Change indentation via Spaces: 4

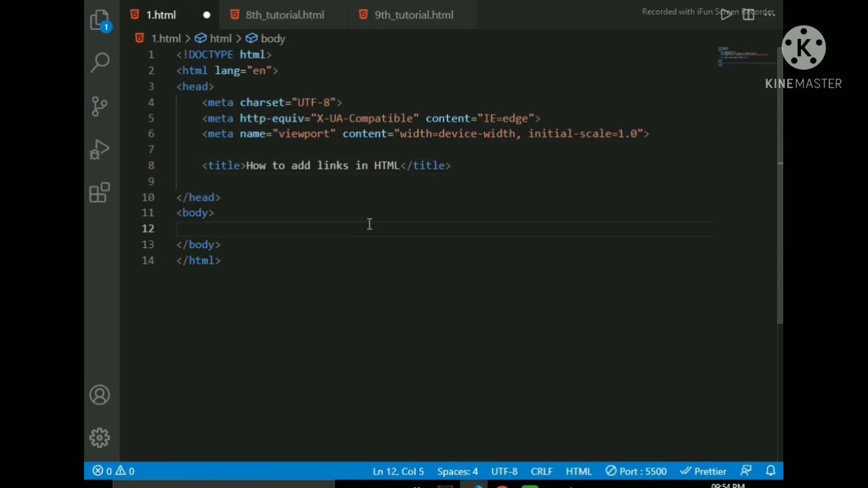457,471
